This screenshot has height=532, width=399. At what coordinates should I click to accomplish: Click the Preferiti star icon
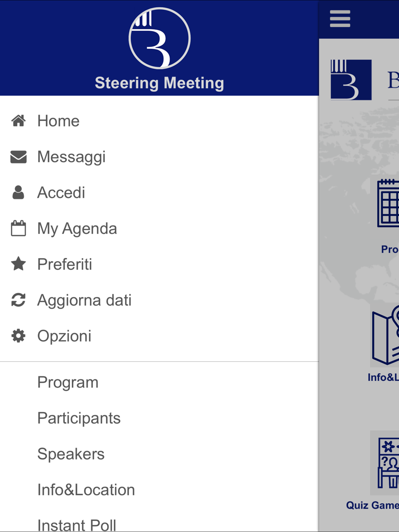[x=18, y=264]
